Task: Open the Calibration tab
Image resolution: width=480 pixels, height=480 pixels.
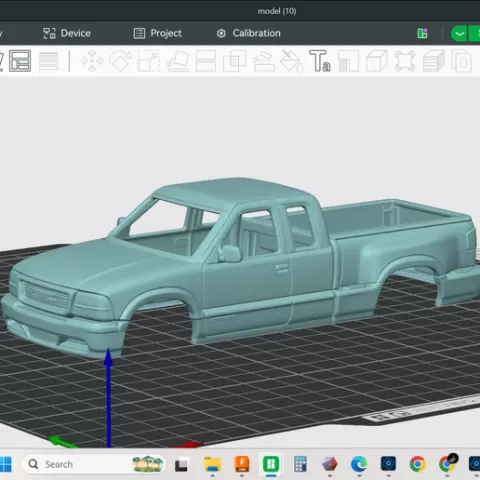Action: coord(249,33)
